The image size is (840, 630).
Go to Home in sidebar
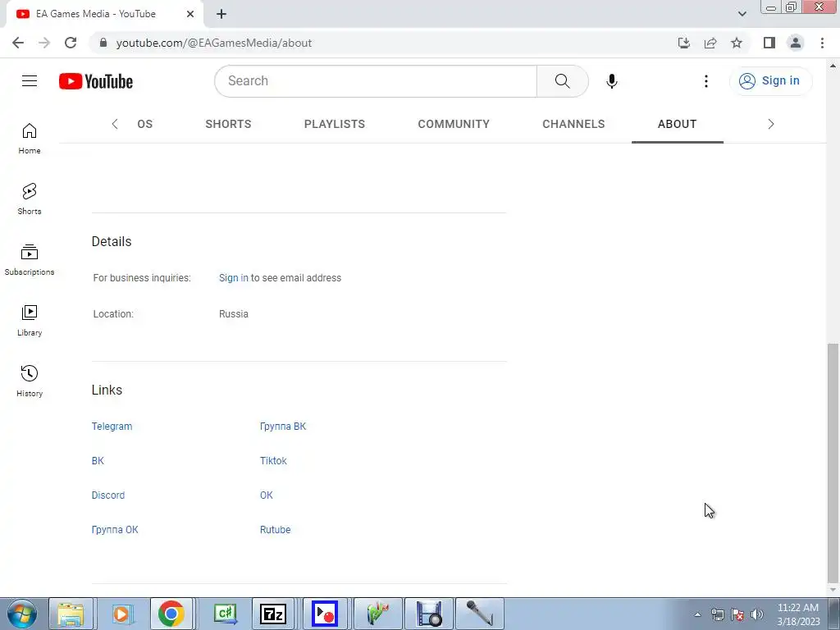(x=30, y=139)
